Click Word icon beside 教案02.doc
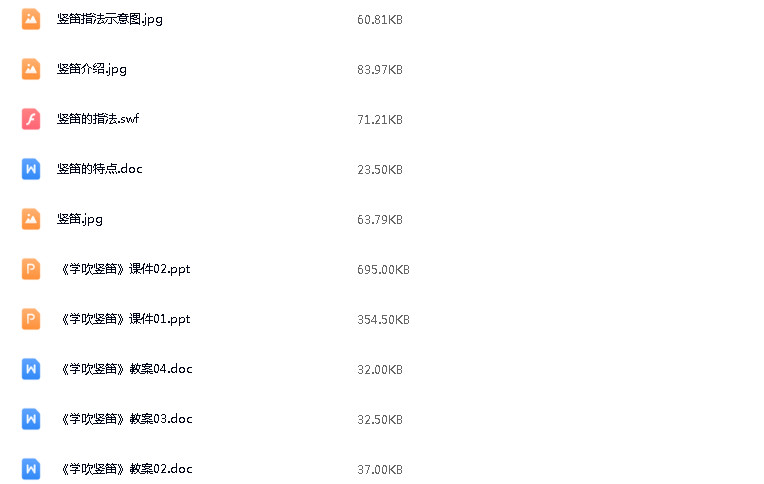Viewport: 764px width, 484px height. 31,469
